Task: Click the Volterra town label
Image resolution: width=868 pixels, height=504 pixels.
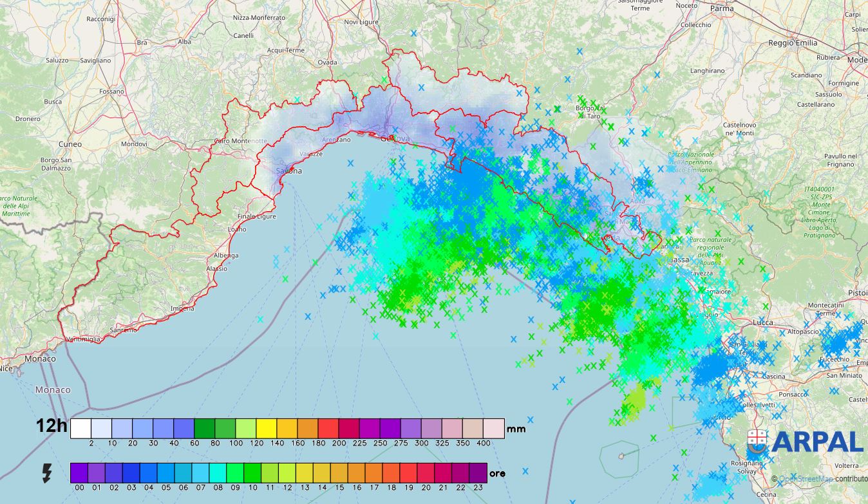Action: click(846, 465)
